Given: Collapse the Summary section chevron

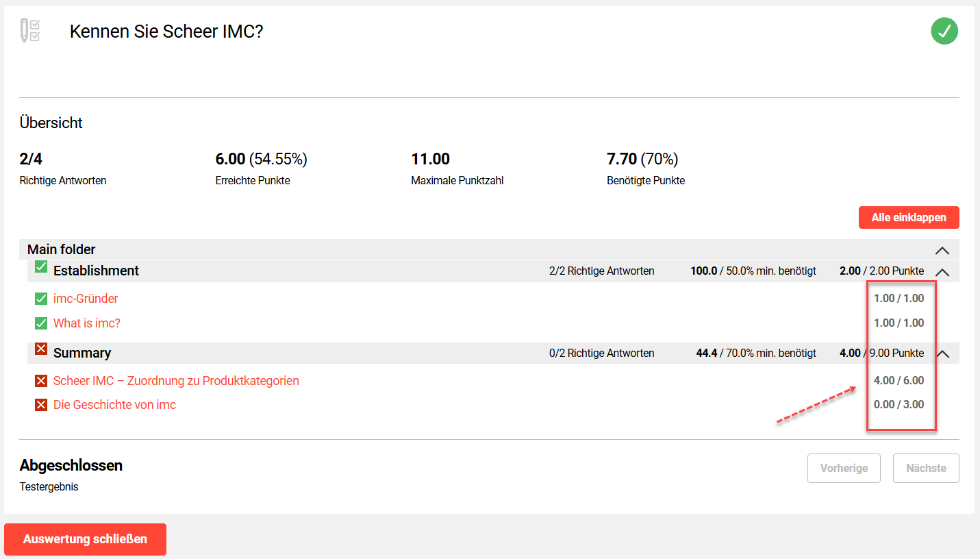Looking at the screenshot, I should 942,354.
